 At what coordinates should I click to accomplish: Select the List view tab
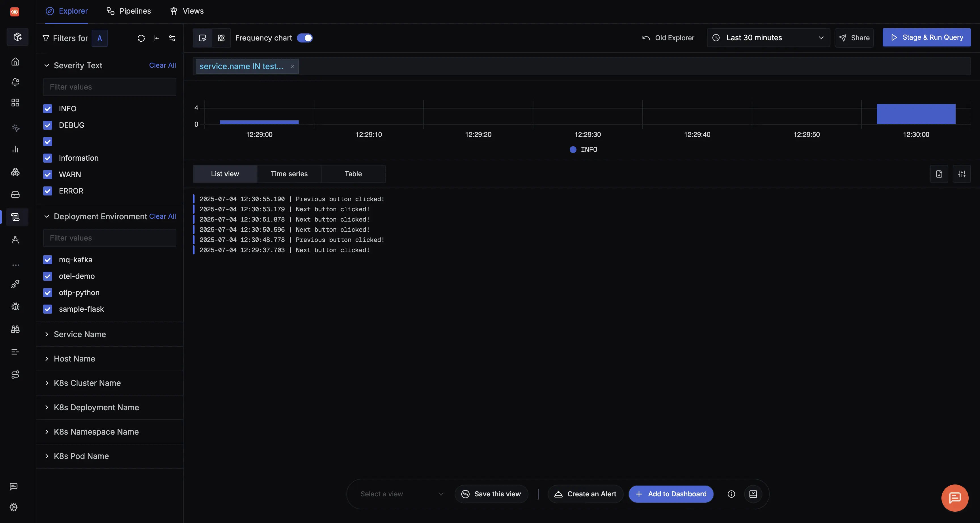coord(225,174)
